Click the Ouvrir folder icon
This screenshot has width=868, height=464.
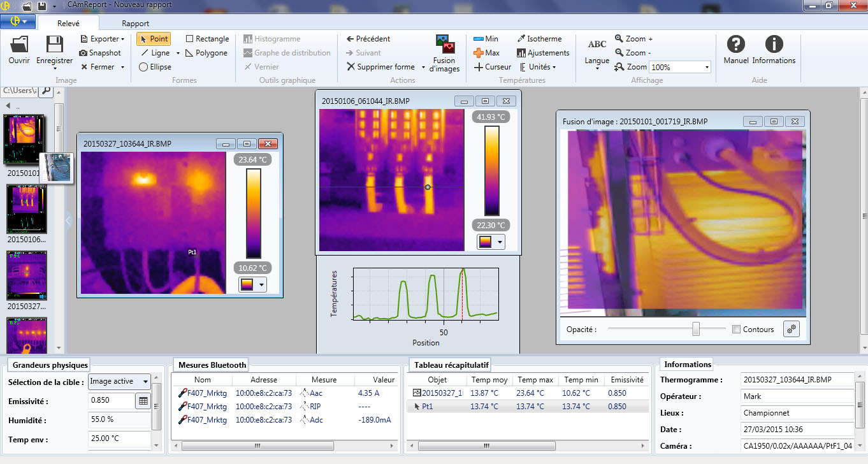point(19,45)
